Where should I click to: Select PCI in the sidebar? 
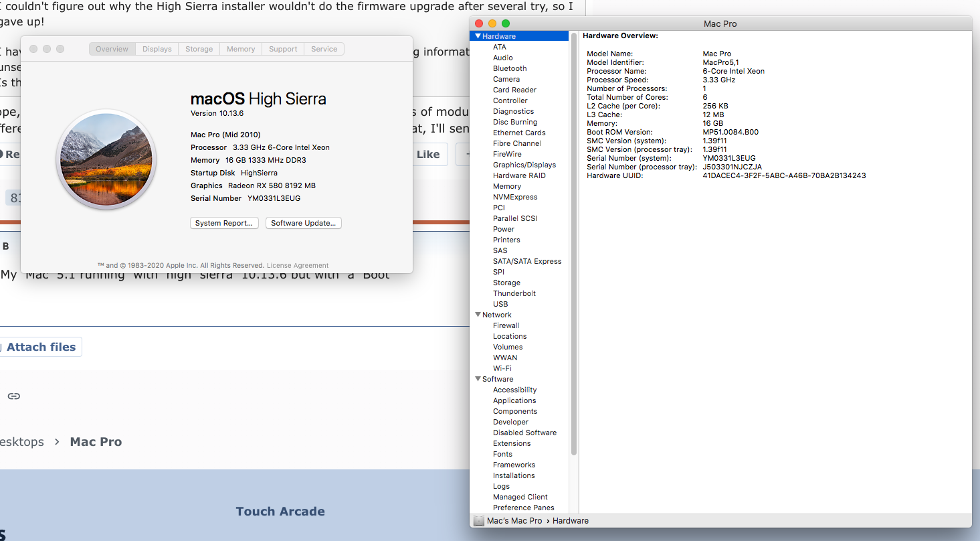point(499,208)
